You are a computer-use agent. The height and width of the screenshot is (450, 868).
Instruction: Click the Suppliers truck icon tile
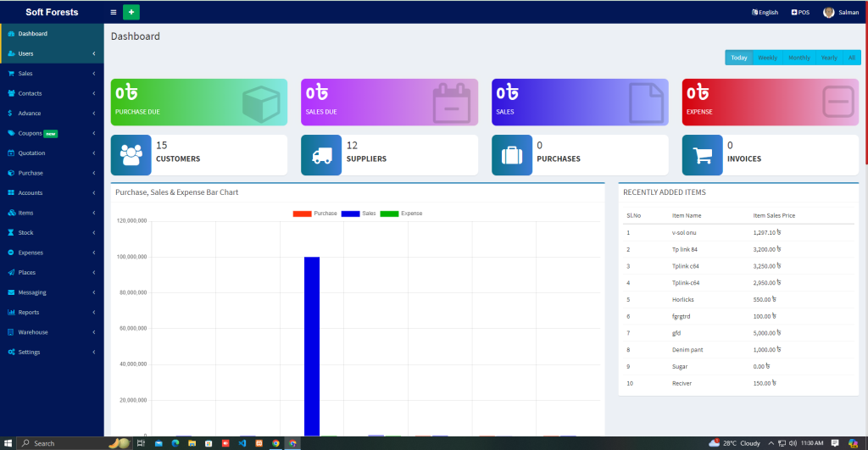321,155
